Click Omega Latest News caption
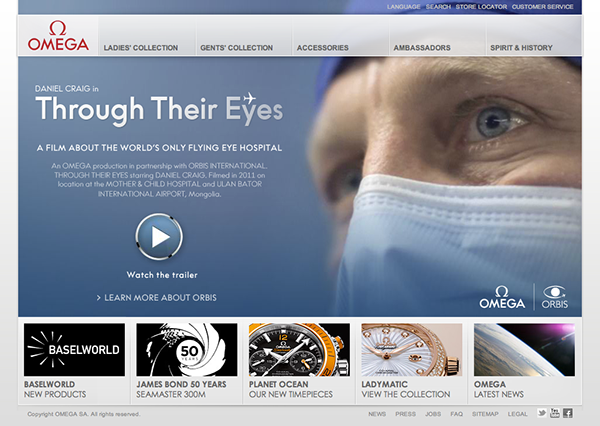 click(x=499, y=389)
